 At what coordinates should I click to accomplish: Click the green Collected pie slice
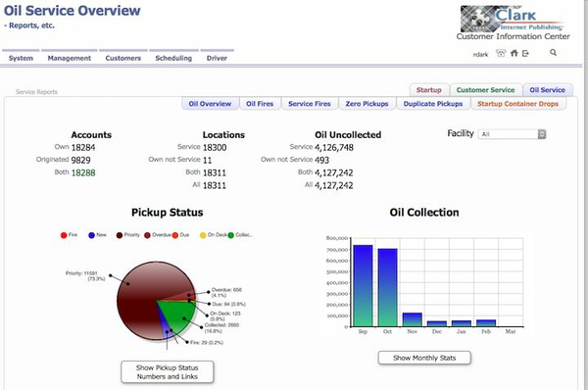180,315
